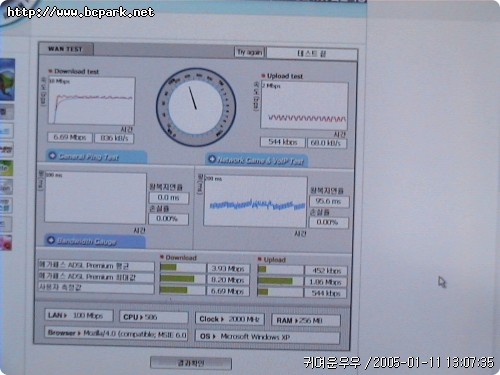Click the General Ping Test empty graph

[x=95, y=197]
